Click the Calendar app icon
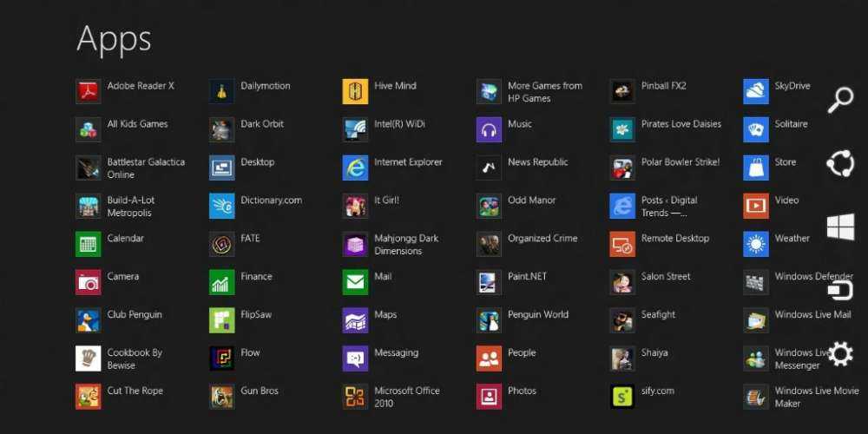The image size is (868, 434). (x=89, y=244)
